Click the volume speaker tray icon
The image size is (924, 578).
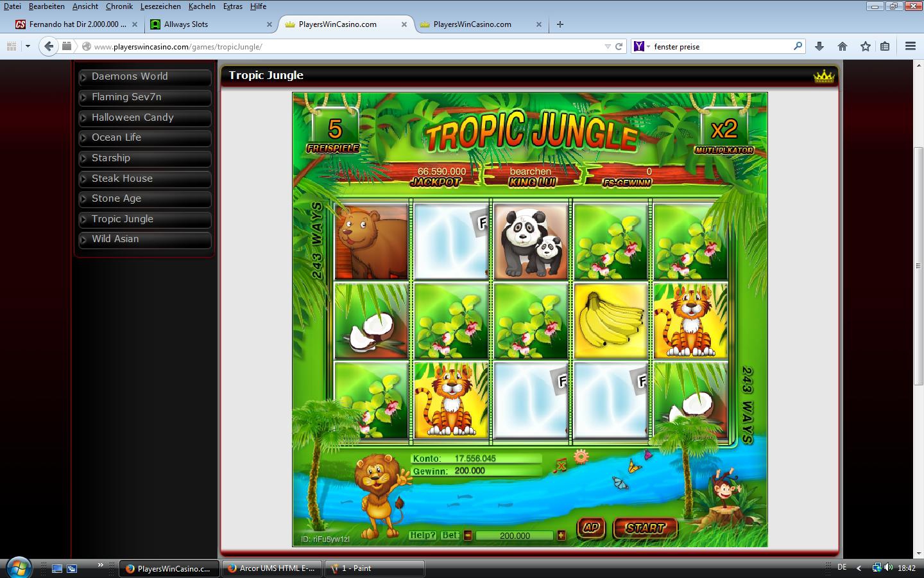tap(889, 568)
